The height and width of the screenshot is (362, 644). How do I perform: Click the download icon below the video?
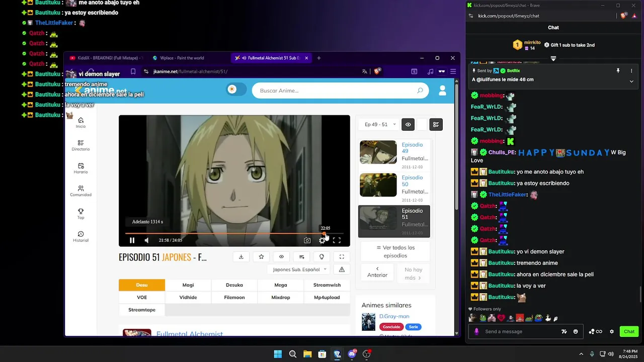point(241,256)
